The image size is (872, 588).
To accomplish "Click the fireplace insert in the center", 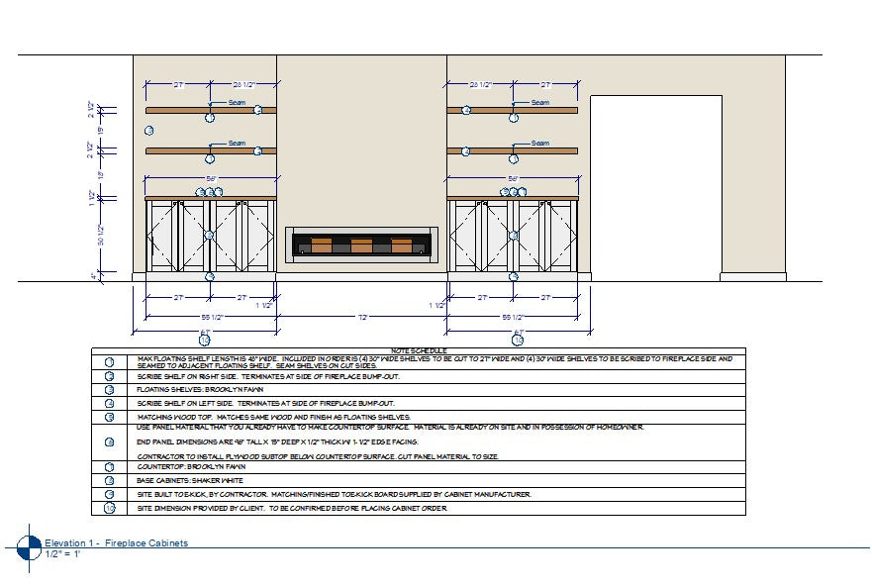I will click(x=361, y=245).
